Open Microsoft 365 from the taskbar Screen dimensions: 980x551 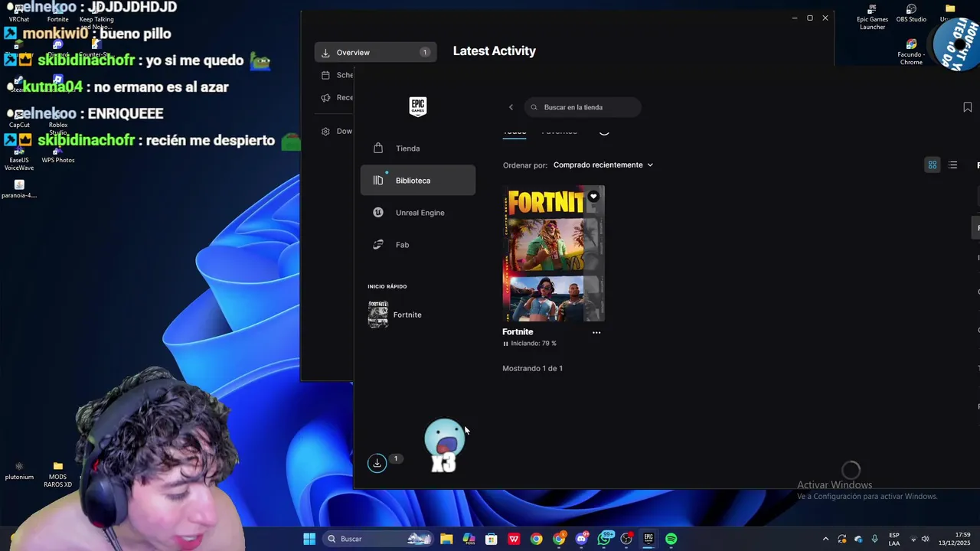click(x=469, y=539)
